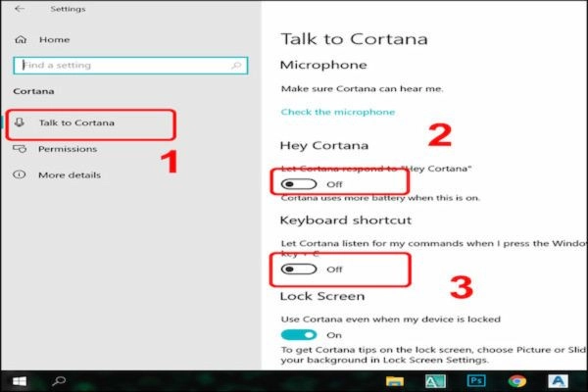Click Home label in Settings sidebar
Image resolution: width=588 pixels, height=392 pixels.
click(x=54, y=39)
